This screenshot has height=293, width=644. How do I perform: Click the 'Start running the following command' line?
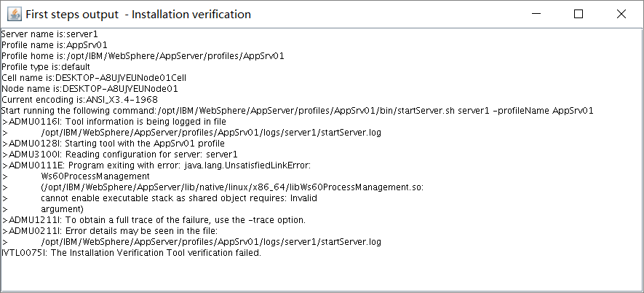click(x=298, y=111)
